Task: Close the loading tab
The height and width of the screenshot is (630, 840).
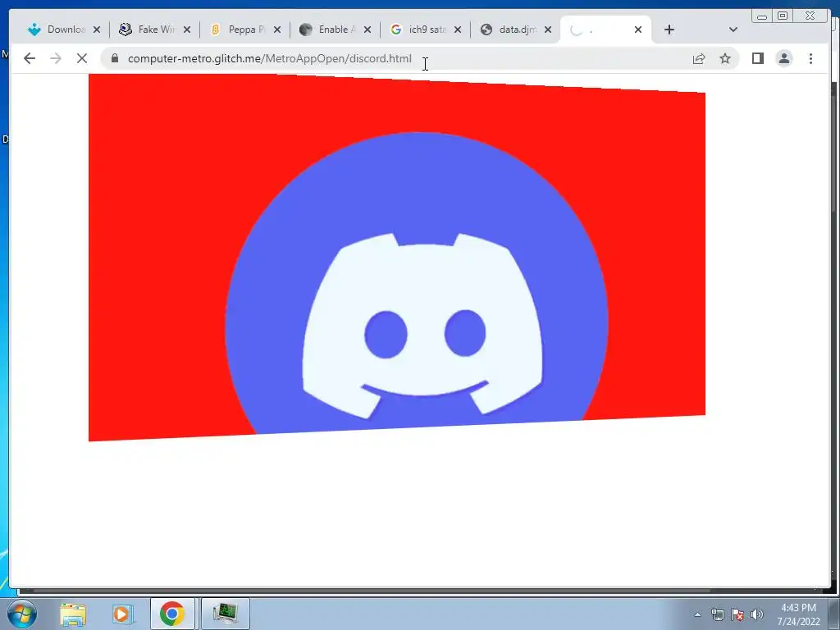Action: pyautogui.click(x=638, y=30)
